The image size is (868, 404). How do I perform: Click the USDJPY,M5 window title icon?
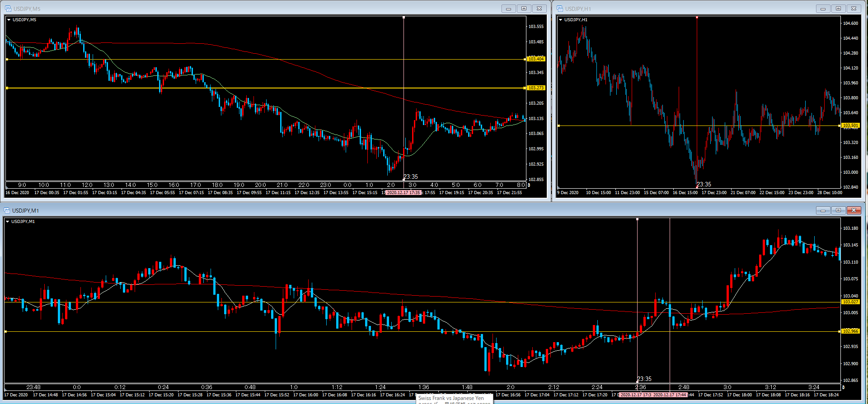click(x=8, y=9)
